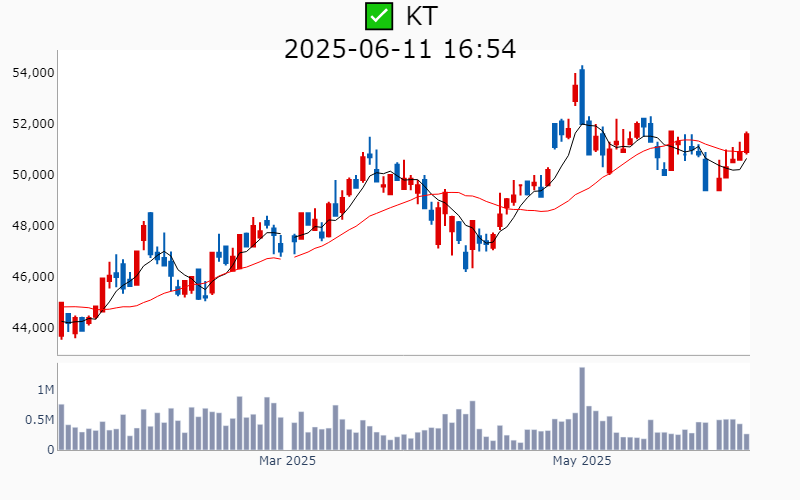Viewport: 800px width, 500px height.
Task: Click the 44,000 price axis label
Action: pos(34,328)
